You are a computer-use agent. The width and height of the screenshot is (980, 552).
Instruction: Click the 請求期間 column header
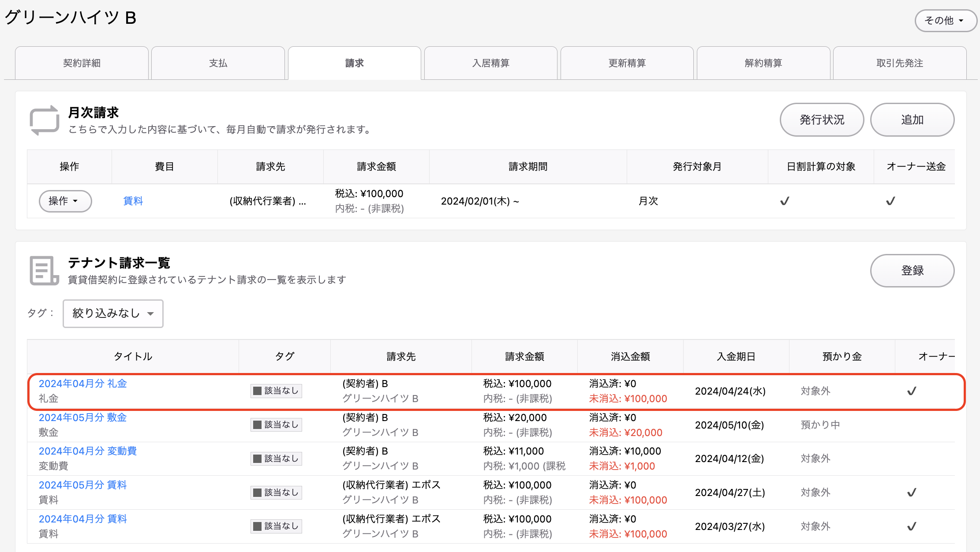[x=528, y=167]
